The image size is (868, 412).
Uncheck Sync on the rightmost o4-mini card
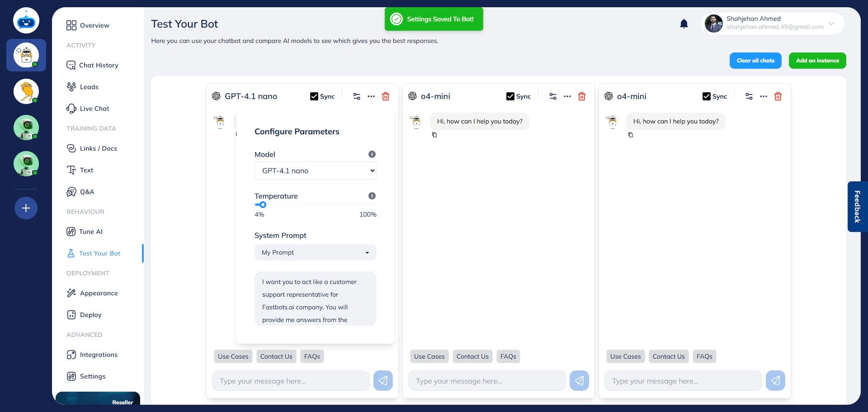pos(707,96)
